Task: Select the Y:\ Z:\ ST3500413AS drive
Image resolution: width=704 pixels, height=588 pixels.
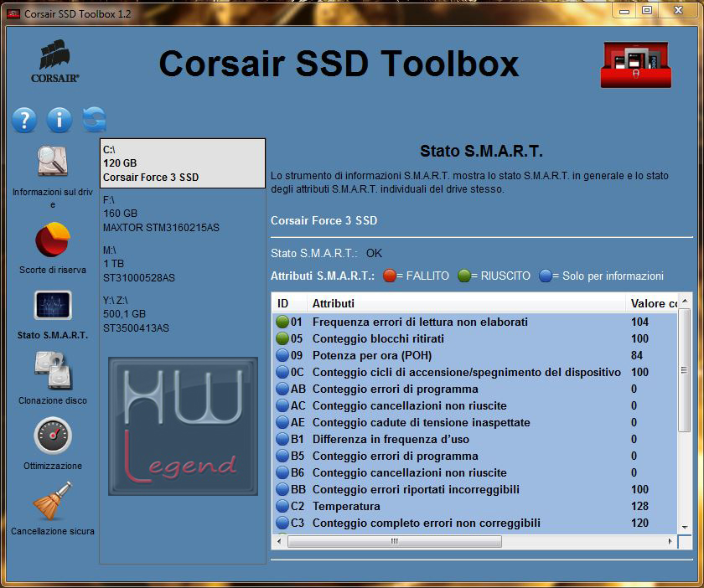Action: tap(183, 314)
